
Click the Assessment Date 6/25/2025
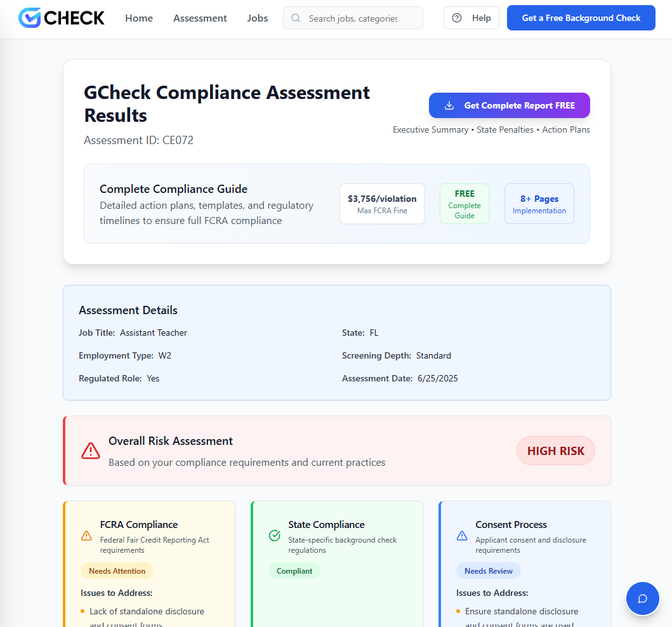pyautogui.click(x=438, y=378)
